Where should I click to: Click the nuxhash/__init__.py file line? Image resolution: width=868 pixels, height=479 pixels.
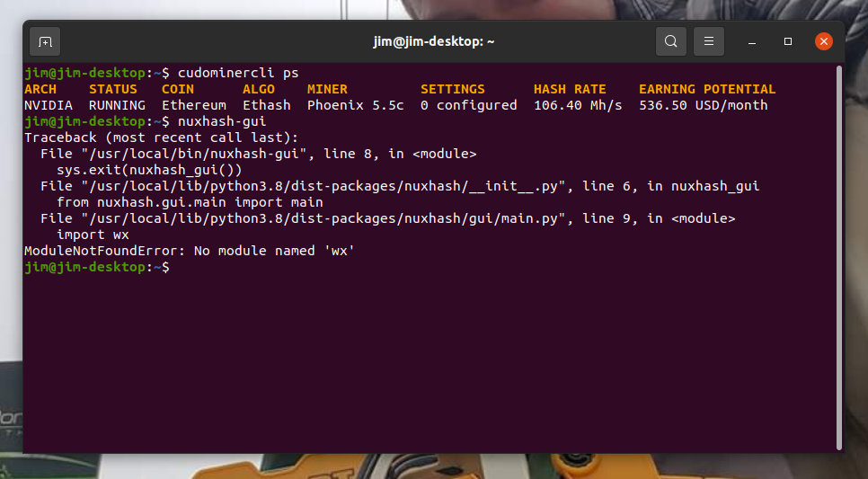[x=400, y=186]
